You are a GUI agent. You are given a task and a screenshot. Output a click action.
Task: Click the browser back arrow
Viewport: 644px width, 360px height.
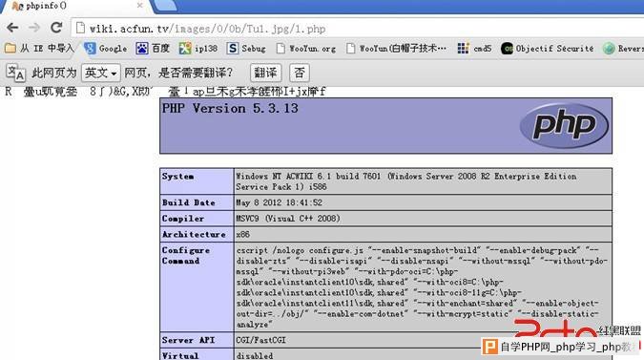pyautogui.click(x=12, y=28)
